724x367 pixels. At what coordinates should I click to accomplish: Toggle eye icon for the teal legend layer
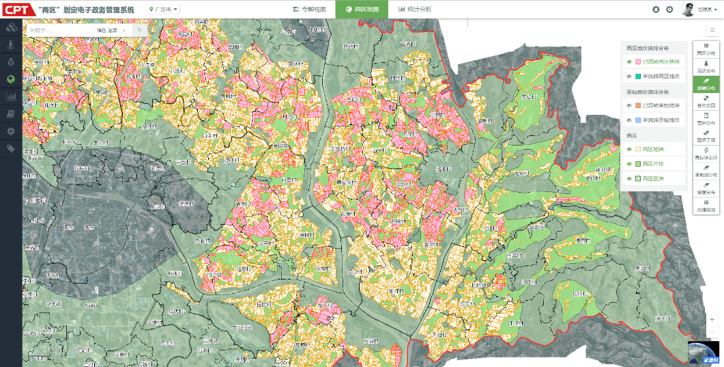(629, 76)
